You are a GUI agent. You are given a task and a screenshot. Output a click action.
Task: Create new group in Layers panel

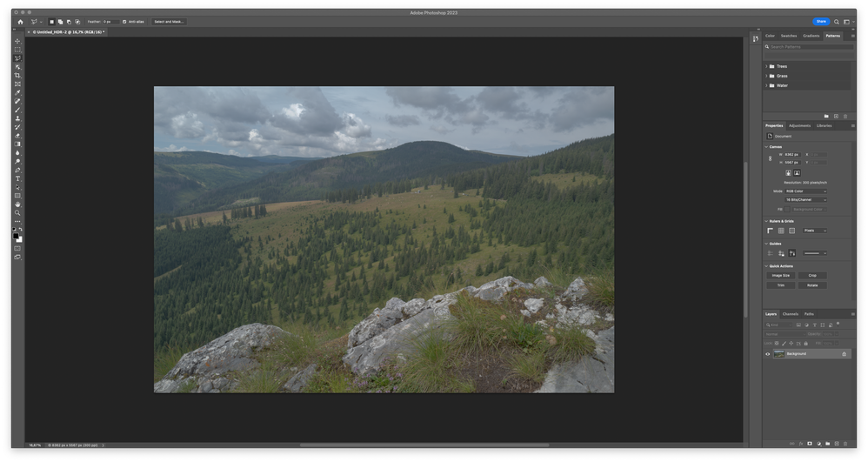(x=828, y=444)
